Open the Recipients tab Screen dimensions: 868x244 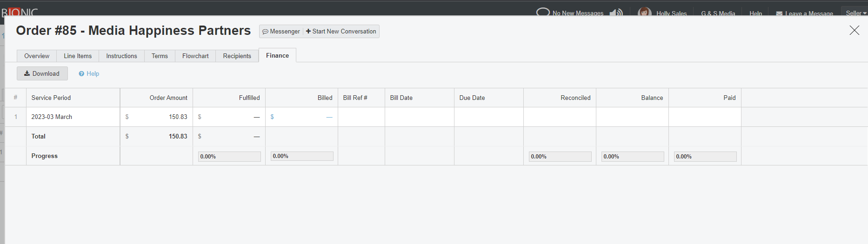tap(237, 56)
